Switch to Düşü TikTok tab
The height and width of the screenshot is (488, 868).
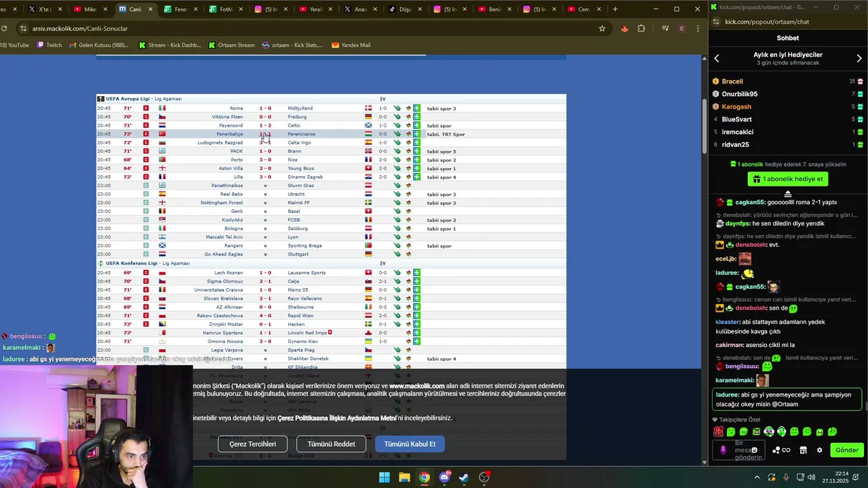[406, 9]
